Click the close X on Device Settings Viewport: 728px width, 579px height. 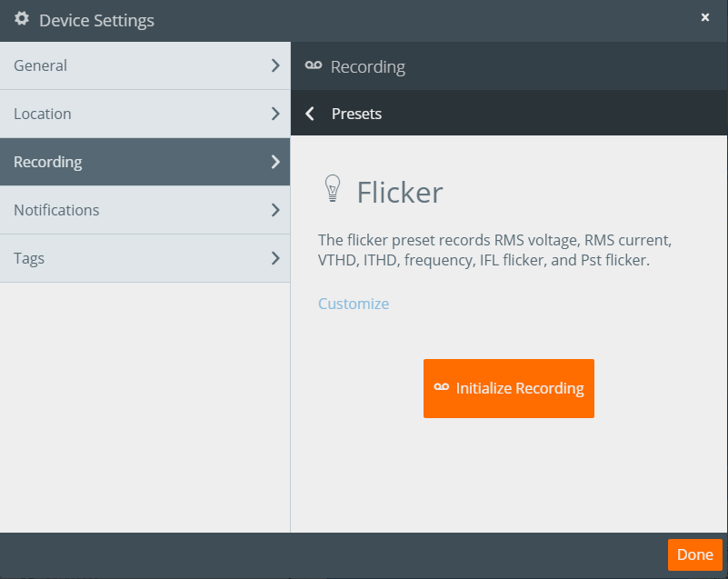705,17
